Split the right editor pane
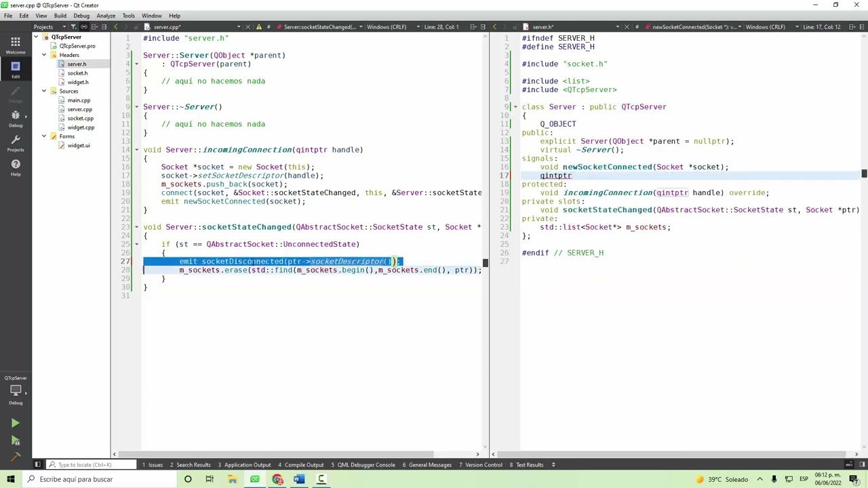This screenshot has width=868, height=488. point(852,27)
